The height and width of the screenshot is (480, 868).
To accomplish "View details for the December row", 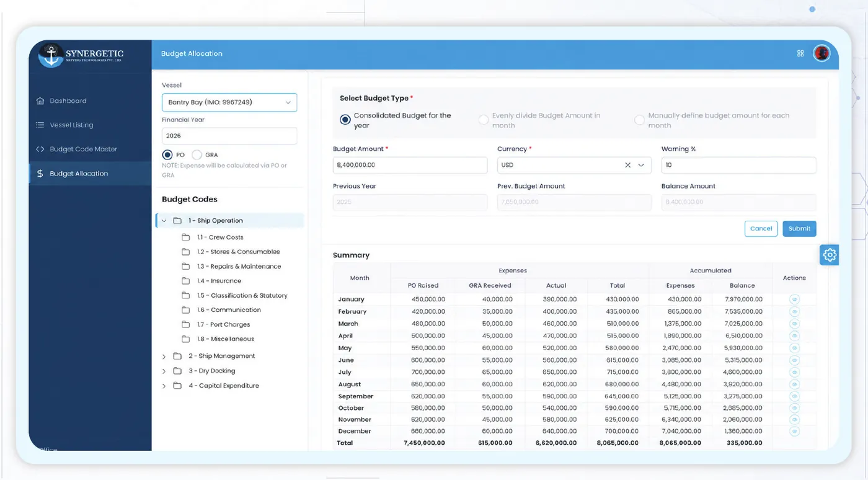I will click(794, 432).
